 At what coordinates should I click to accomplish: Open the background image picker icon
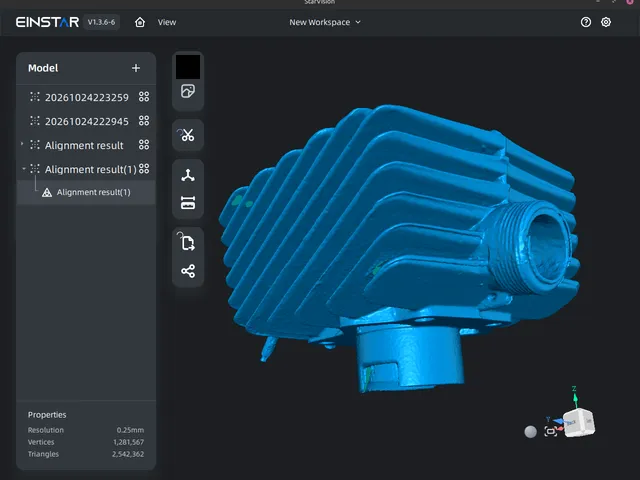click(x=188, y=91)
